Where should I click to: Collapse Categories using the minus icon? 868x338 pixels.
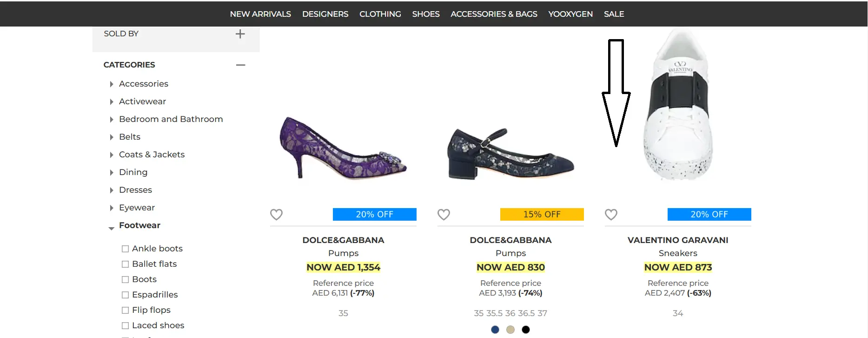240,65
